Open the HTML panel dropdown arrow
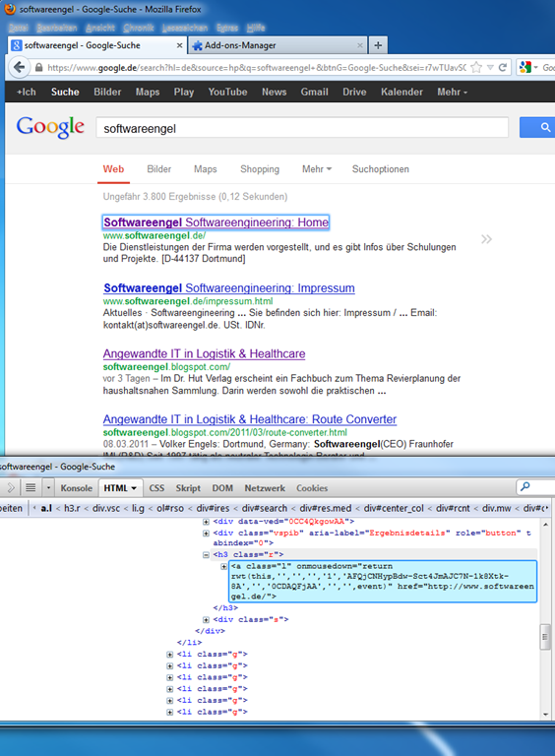This screenshot has width=555, height=756. [134, 488]
